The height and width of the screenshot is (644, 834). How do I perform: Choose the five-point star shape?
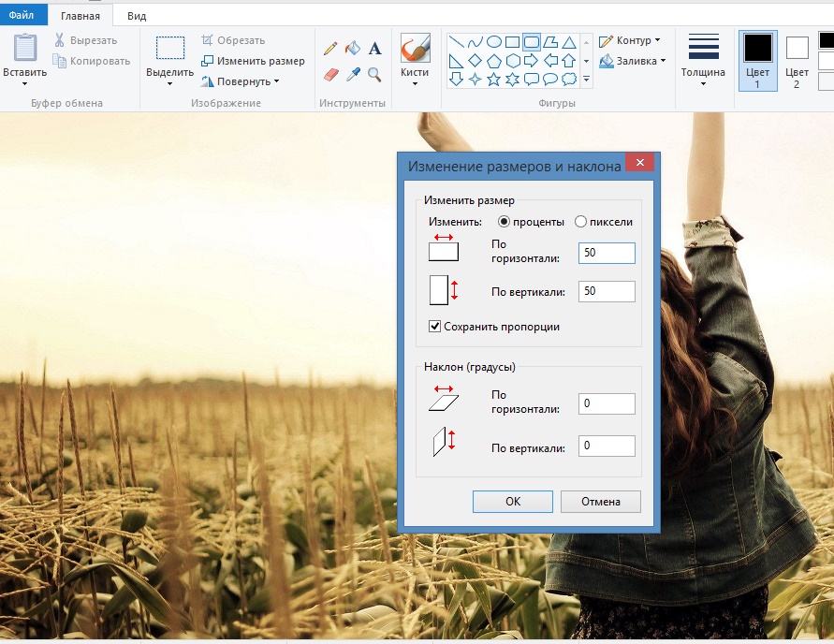click(493, 80)
